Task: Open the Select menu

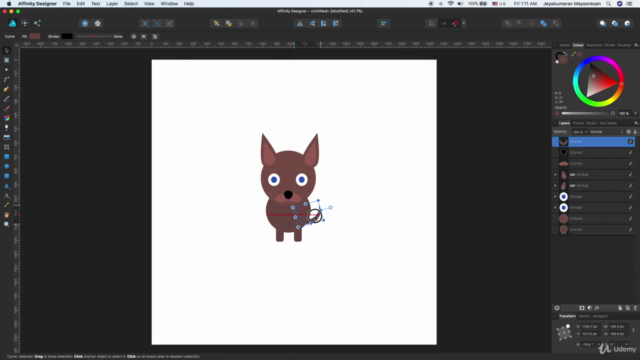Action: coord(131,4)
